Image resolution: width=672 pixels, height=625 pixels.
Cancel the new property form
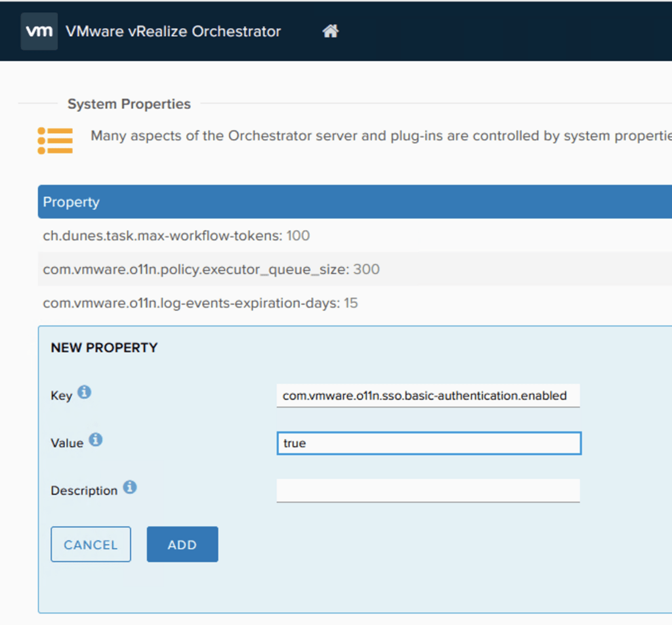click(91, 544)
